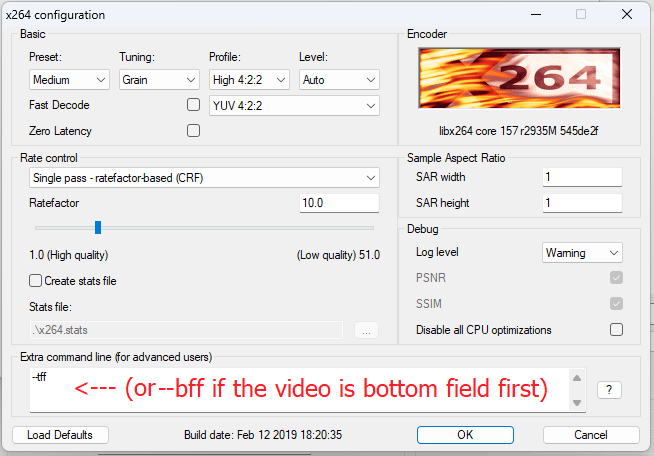This screenshot has width=654, height=456.
Task: Enable the Fast Decode checkbox
Action: [x=194, y=104]
